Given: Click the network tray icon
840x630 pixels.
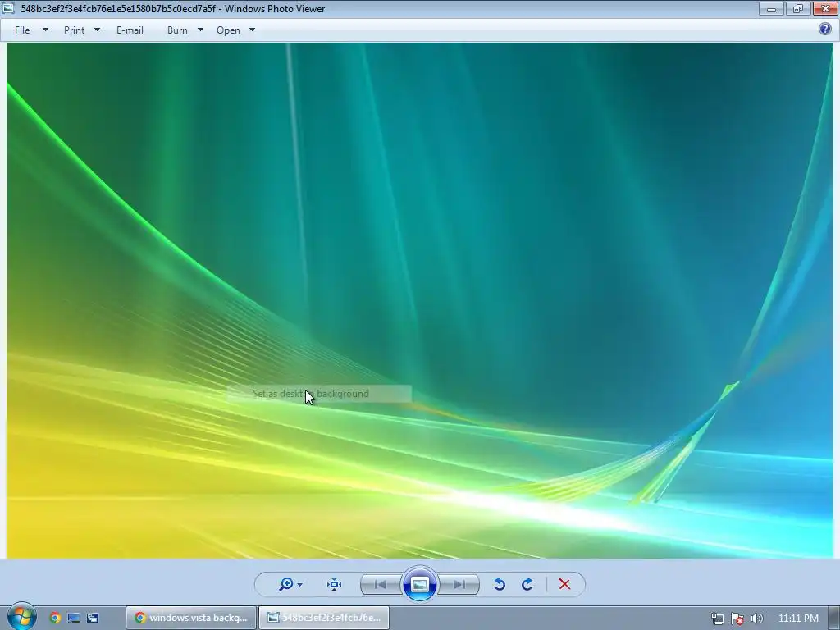Looking at the screenshot, I should (717, 619).
